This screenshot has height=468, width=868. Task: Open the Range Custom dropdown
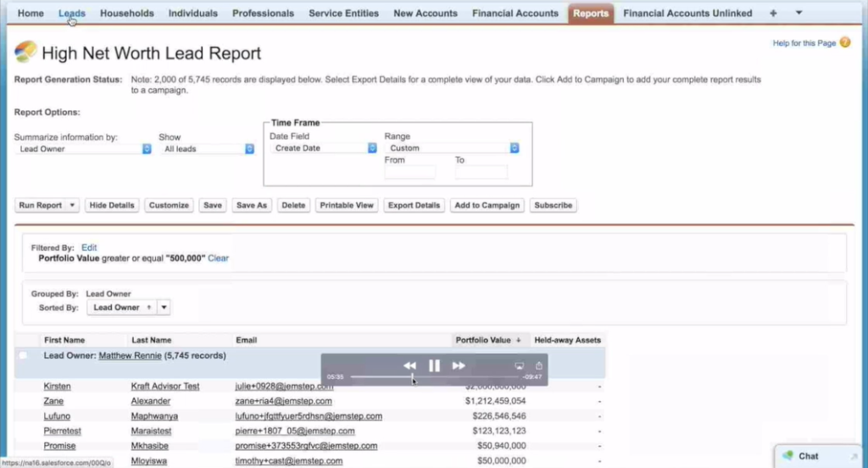452,148
